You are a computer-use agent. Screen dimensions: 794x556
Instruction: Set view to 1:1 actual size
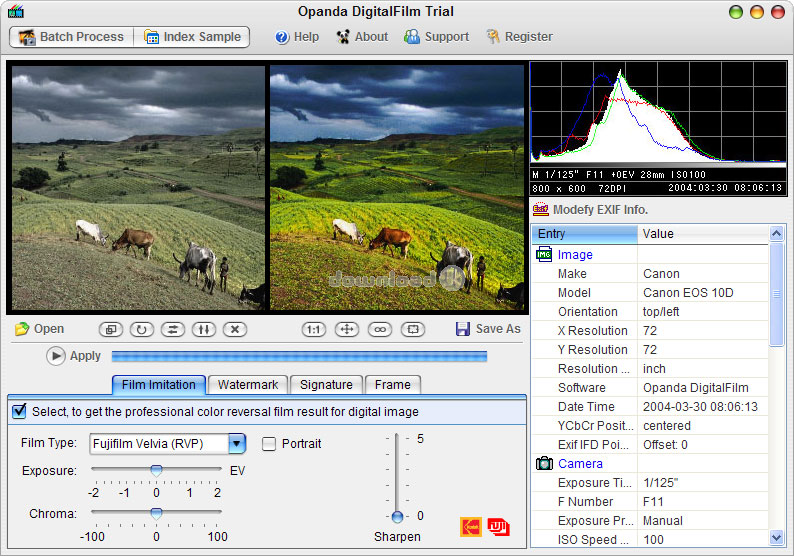pos(314,330)
